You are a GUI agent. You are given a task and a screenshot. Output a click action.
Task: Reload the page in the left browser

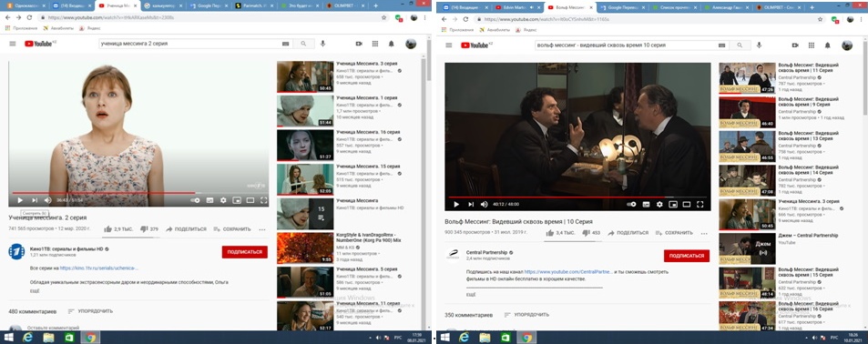coord(29,17)
